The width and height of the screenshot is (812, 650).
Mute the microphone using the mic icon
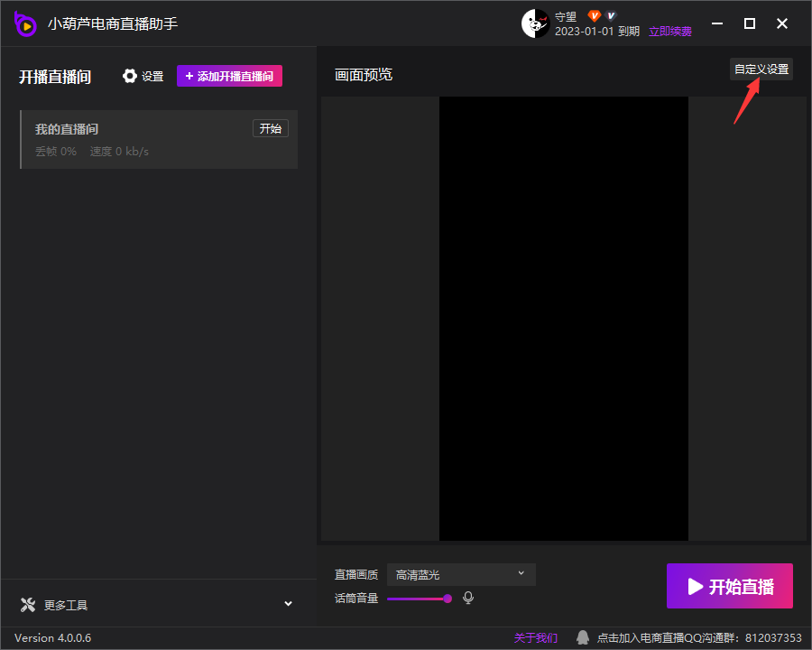pyautogui.click(x=467, y=598)
